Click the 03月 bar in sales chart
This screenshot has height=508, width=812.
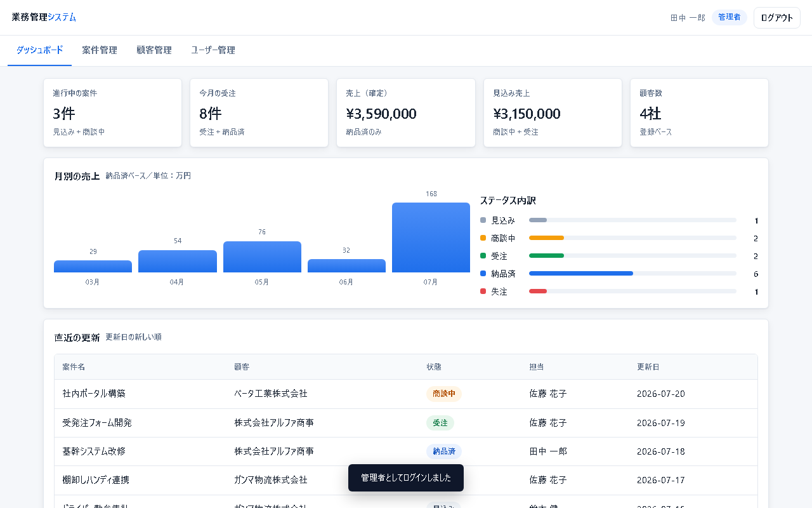[93, 267]
